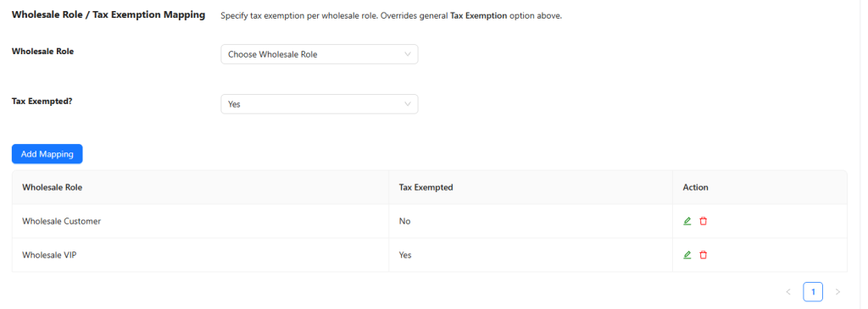Edit the Wholesale VIP mapping

click(687, 255)
